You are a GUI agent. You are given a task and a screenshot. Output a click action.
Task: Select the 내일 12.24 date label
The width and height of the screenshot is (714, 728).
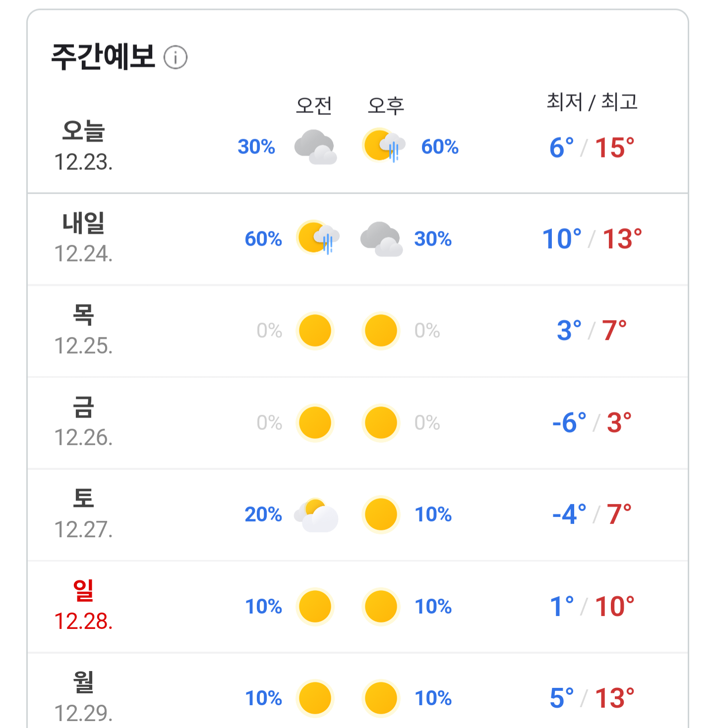84,237
